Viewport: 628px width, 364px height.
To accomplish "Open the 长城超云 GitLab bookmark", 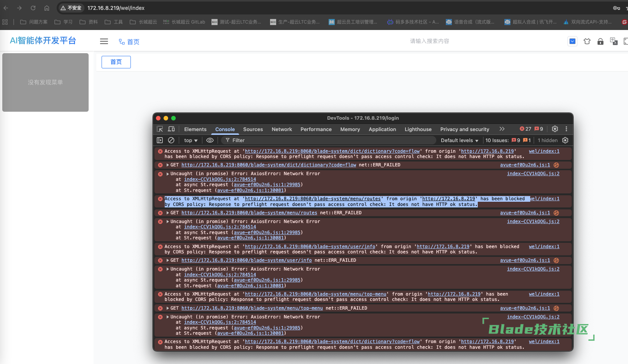I will click(184, 22).
